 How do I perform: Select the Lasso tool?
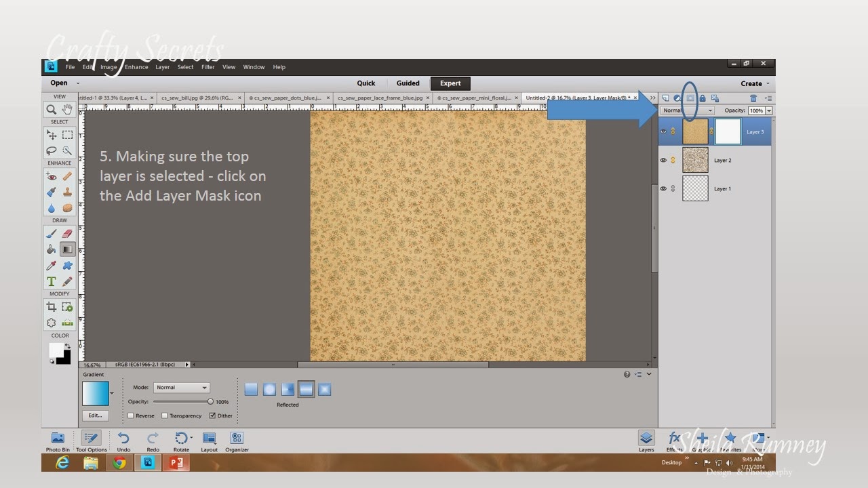point(52,150)
